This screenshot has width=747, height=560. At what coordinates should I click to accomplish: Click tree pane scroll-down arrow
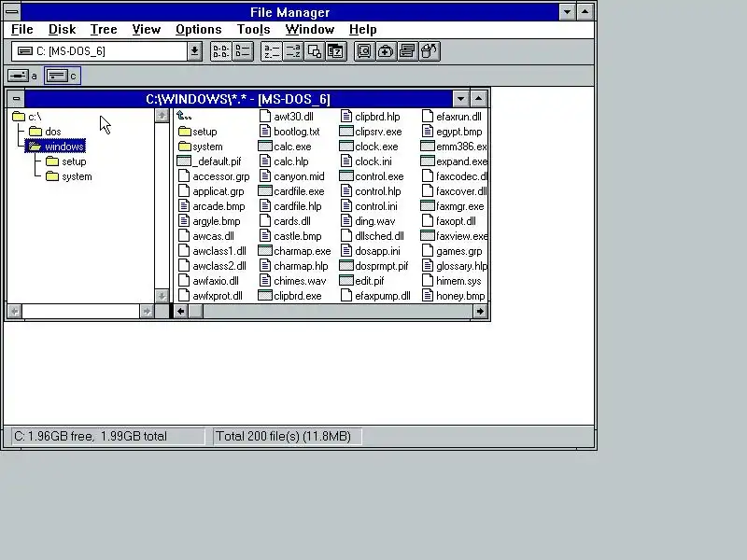[162, 296]
